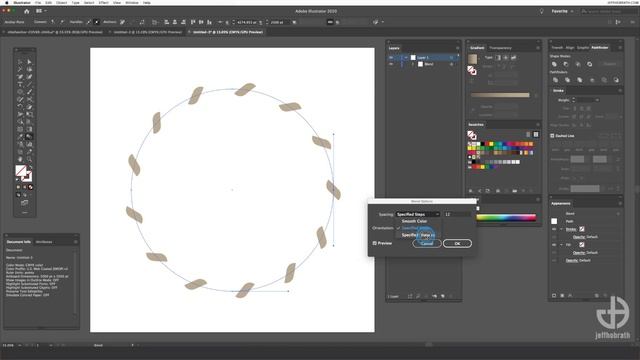Screen dimensions: 640x360
Task: Click the Color panel spectrum bar
Action: click(x=506, y=218)
